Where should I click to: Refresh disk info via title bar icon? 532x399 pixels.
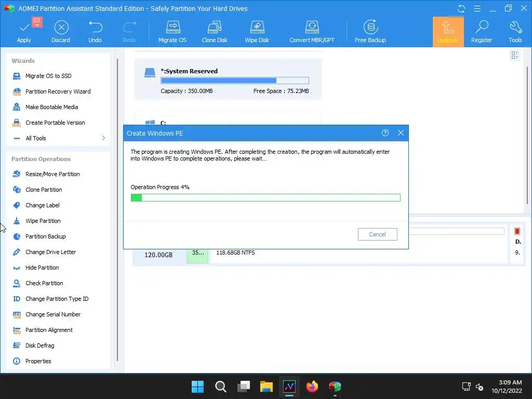pos(461,8)
